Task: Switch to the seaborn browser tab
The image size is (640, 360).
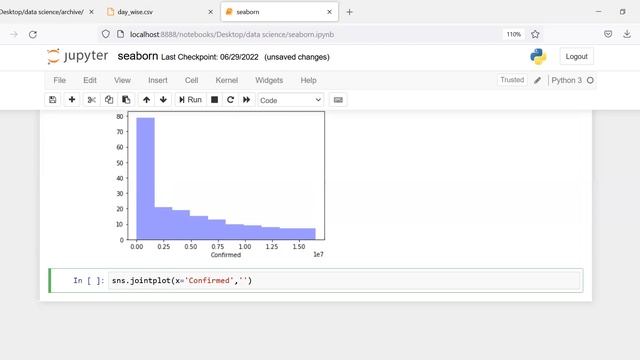Action: point(279,12)
